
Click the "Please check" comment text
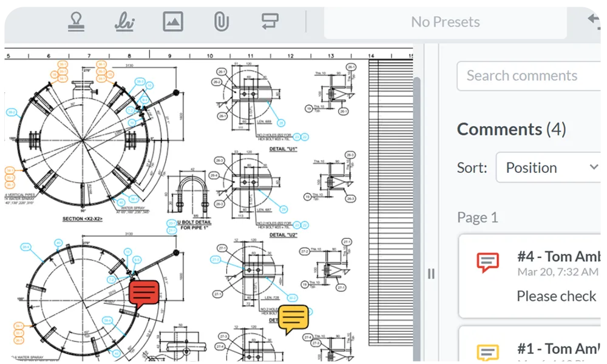click(x=556, y=296)
